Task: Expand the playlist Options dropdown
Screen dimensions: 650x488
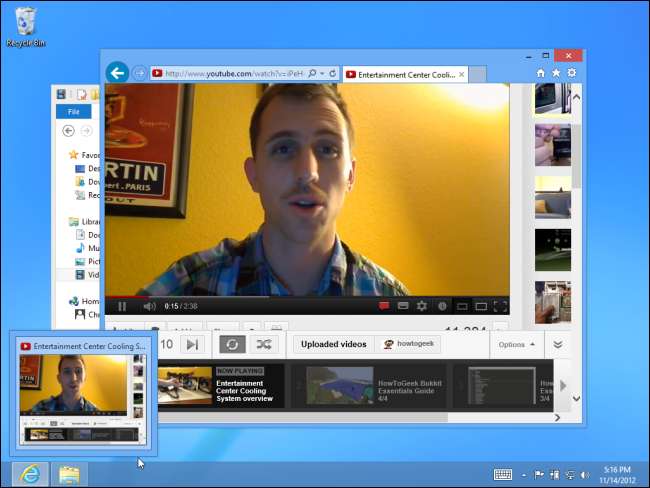Action: 516,344
